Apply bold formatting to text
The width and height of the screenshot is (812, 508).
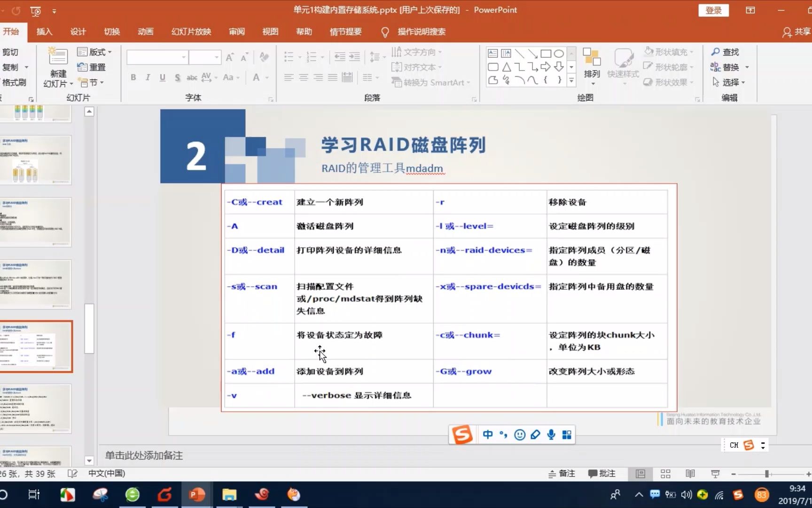(x=133, y=78)
